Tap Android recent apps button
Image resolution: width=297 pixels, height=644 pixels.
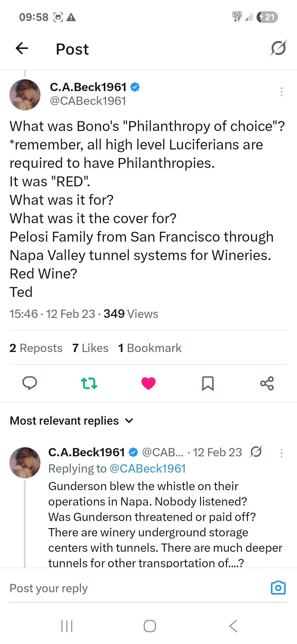[x=67, y=626]
